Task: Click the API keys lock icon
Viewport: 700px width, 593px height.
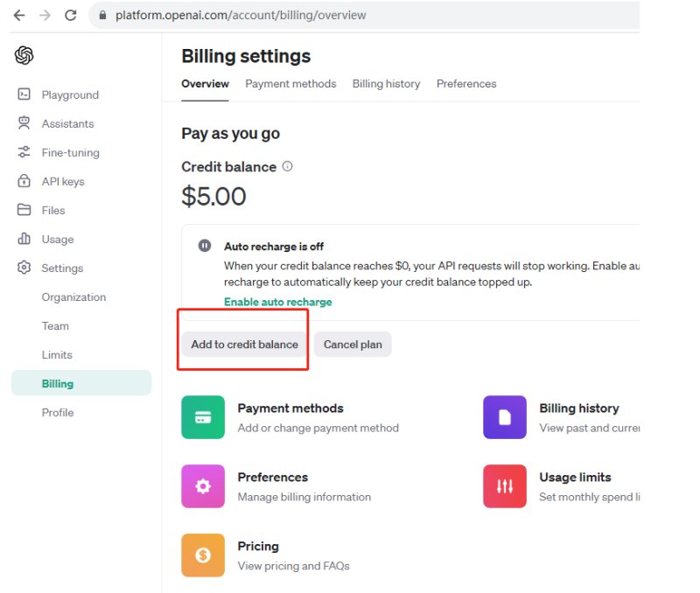Action: [x=24, y=181]
